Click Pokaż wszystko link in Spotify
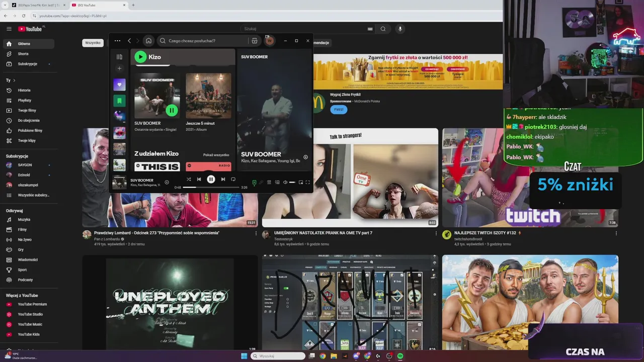644x362 pixels. click(x=216, y=155)
